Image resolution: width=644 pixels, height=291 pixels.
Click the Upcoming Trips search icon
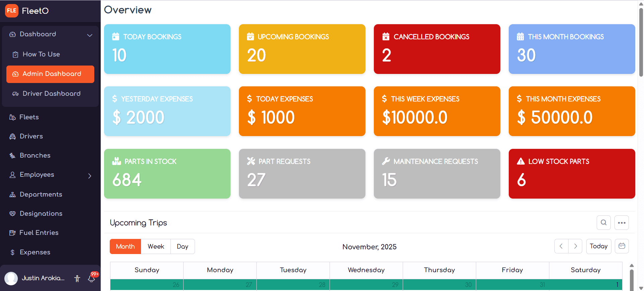(603, 222)
